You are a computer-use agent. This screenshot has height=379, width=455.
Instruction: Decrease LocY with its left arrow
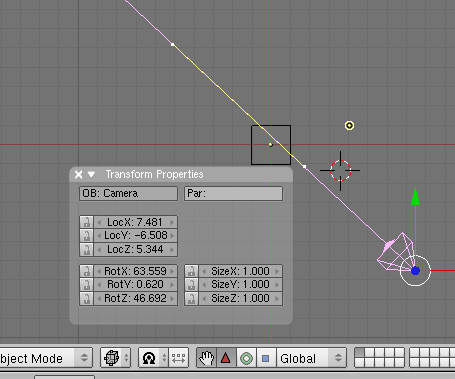(99, 236)
